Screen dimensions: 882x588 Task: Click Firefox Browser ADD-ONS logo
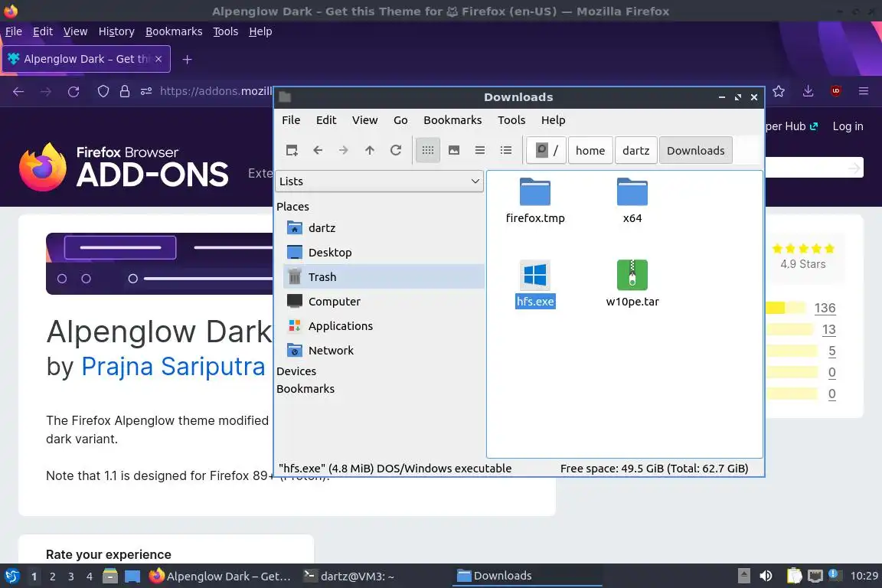coord(124,167)
